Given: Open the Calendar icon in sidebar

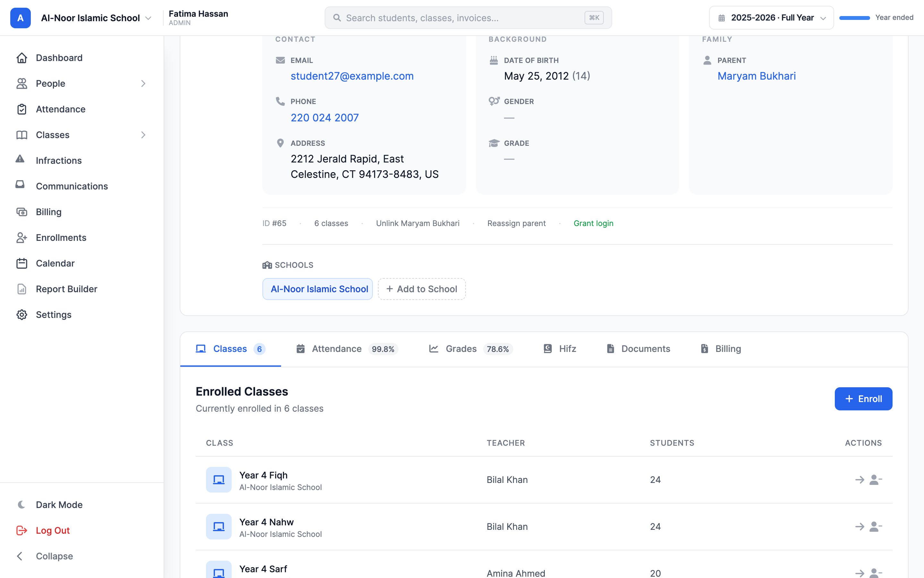Looking at the screenshot, I should coord(22,263).
